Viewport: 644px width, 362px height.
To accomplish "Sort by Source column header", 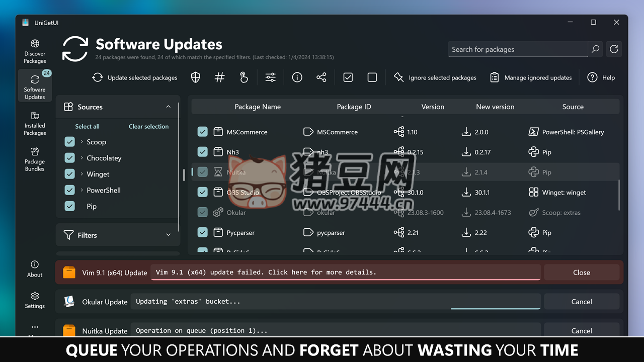I will click(x=573, y=107).
